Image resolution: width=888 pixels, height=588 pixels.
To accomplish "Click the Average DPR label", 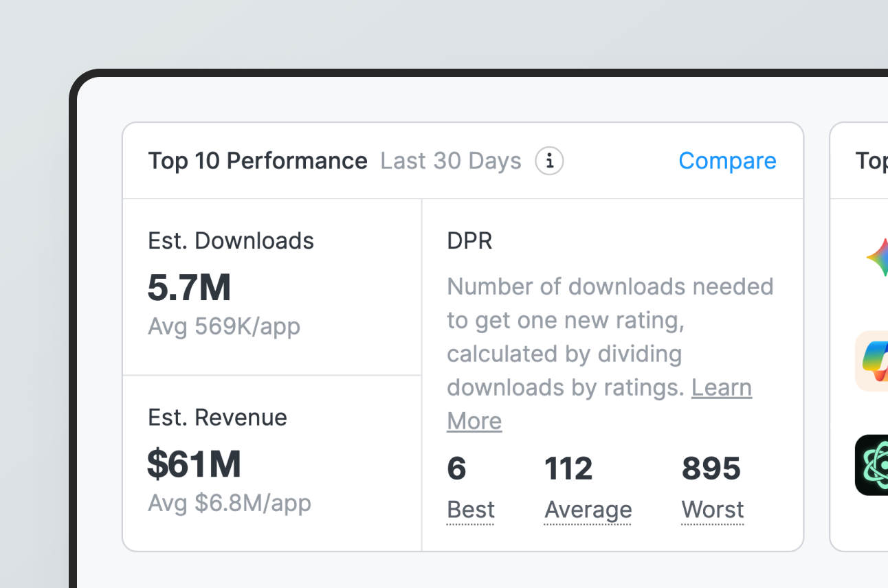I will coord(588,510).
